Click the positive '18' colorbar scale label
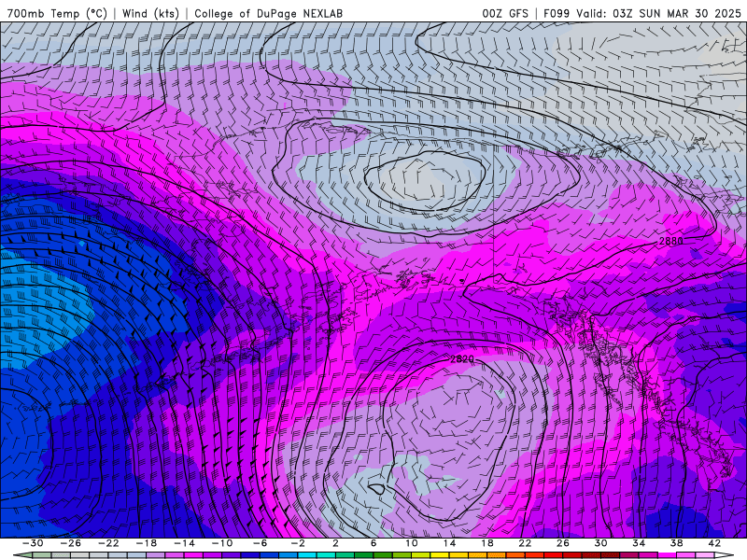 486,543
